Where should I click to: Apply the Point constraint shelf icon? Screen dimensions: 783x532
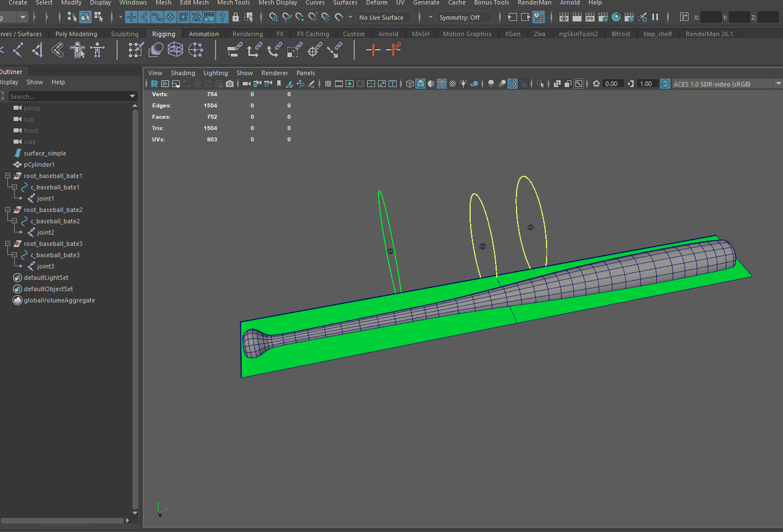click(x=254, y=50)
